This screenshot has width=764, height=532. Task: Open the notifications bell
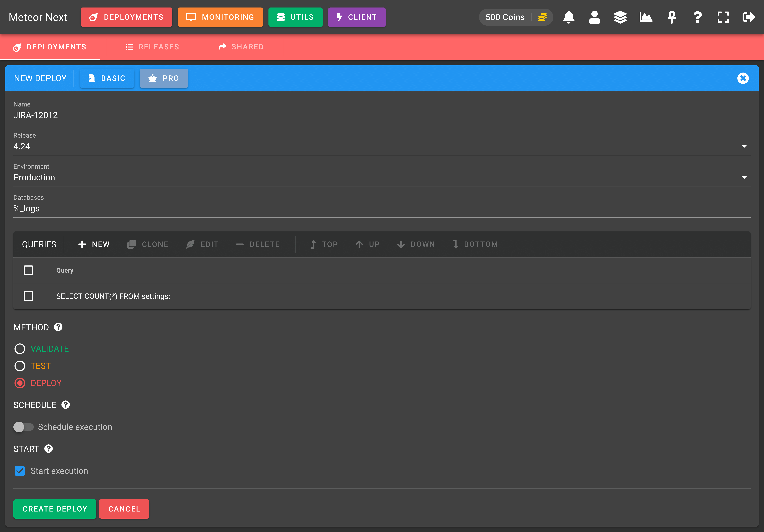(x=569, y=17)
